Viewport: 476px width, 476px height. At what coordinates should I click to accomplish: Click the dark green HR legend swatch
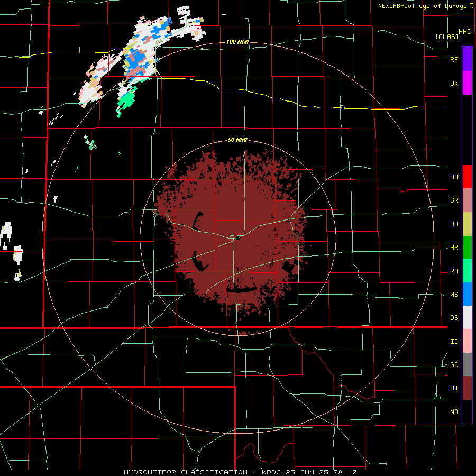coord(467,247)
